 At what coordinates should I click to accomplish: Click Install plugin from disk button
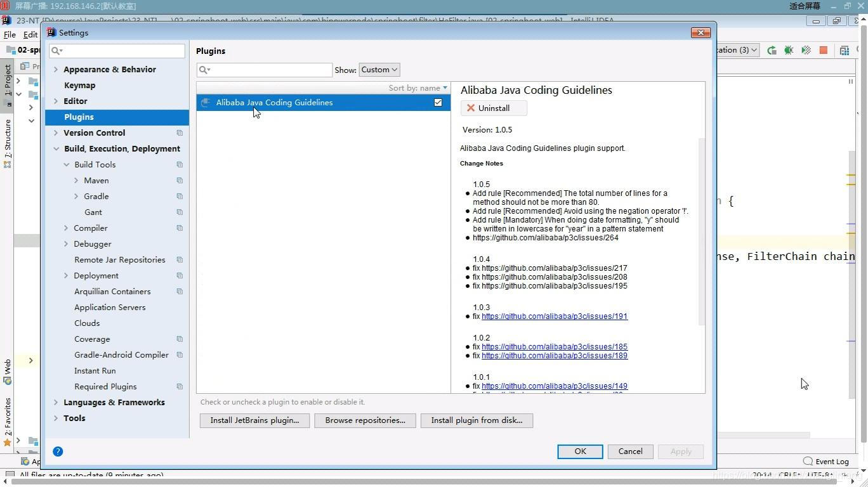[477, 420]
